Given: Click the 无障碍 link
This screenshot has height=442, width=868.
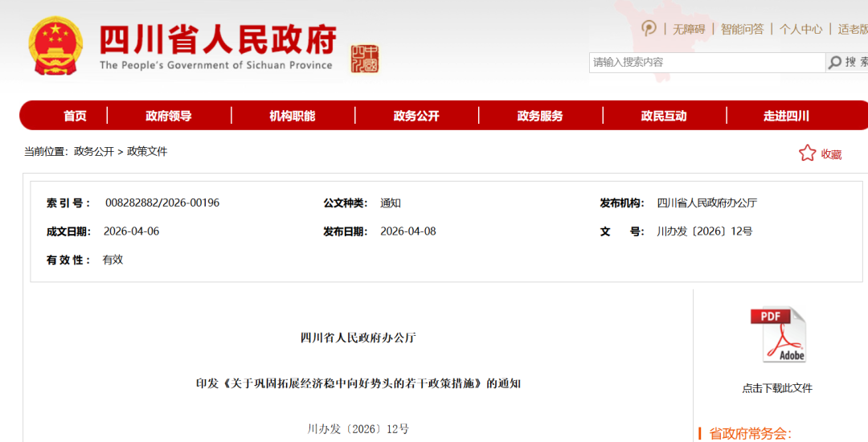Looking at the screenshot, I should tap(689, 29).
